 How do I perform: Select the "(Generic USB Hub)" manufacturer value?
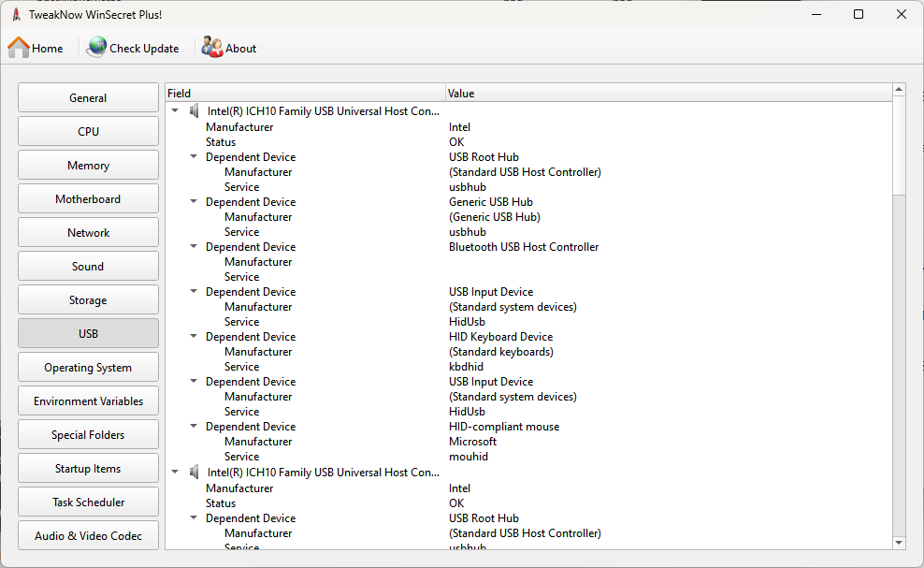(x=495, y=217)
